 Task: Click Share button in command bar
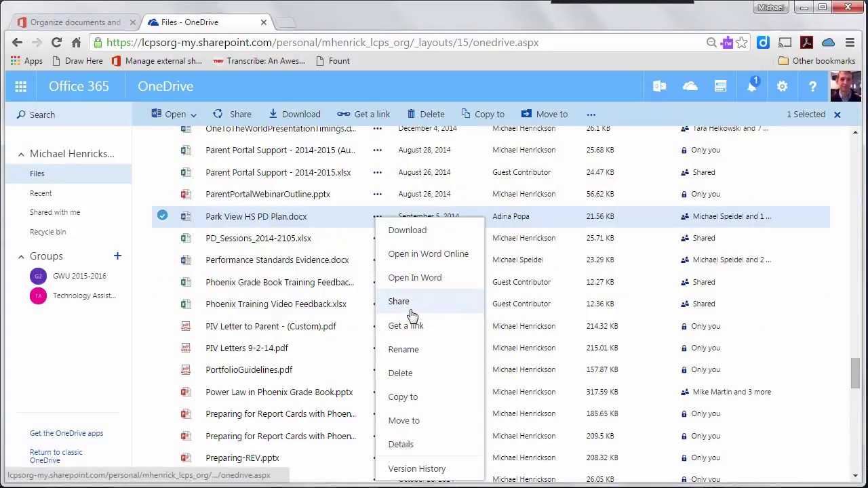tap(232, 114)
